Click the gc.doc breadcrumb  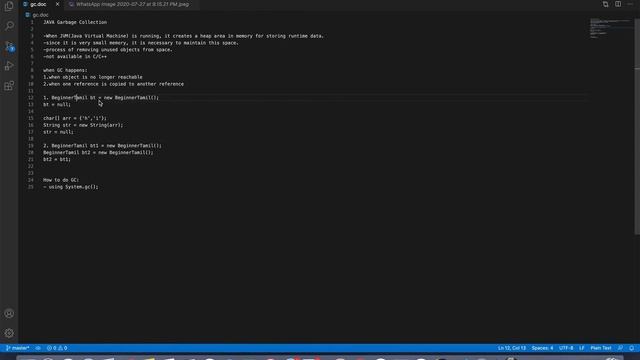click(x=40, y=15)
